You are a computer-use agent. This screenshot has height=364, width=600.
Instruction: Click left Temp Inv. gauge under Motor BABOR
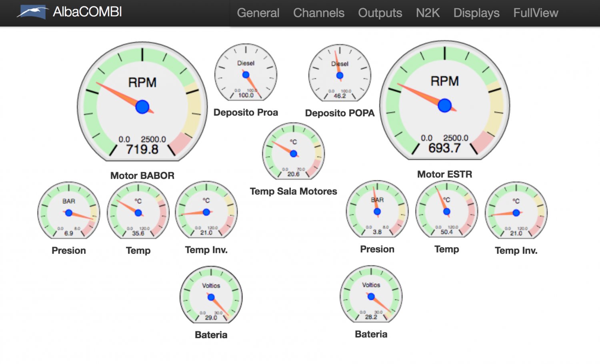point(206,211)
